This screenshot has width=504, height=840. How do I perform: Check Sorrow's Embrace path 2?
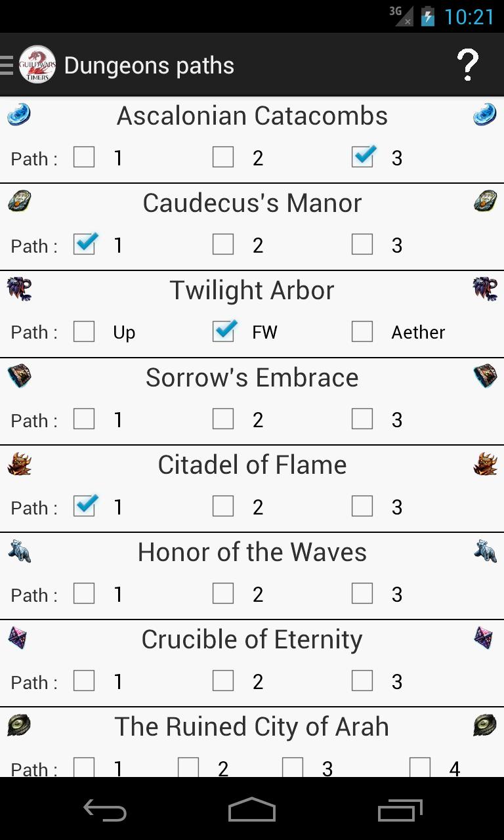(x=223, y=419)
